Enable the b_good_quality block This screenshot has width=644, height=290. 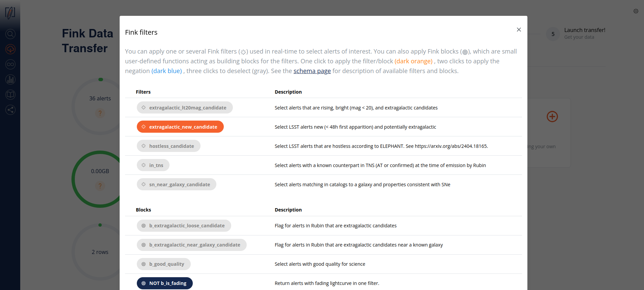point(163,264)
